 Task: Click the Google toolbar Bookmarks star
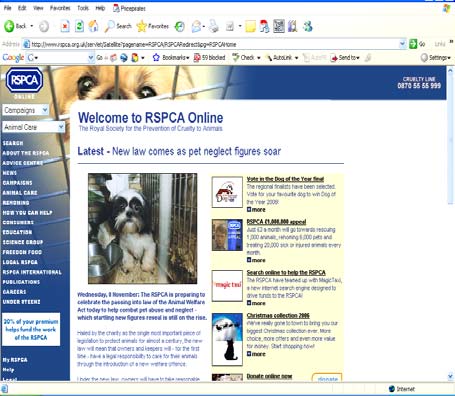pos(156,58)
